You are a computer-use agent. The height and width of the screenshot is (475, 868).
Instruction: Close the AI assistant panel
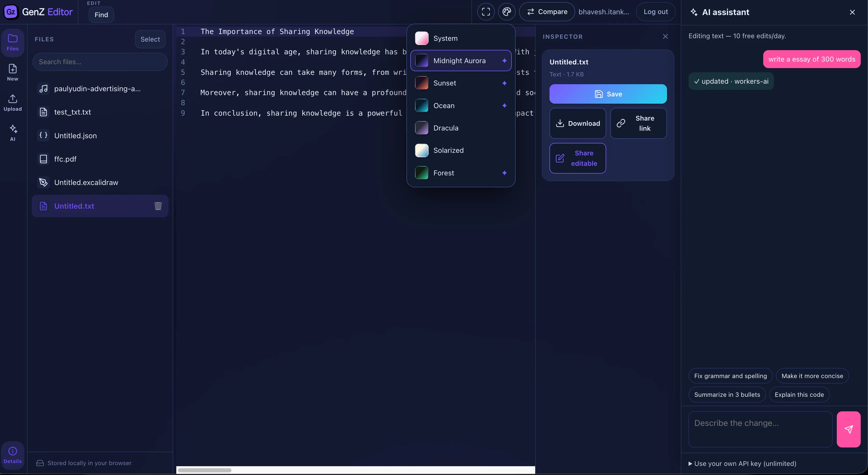(x=852, y=12)
